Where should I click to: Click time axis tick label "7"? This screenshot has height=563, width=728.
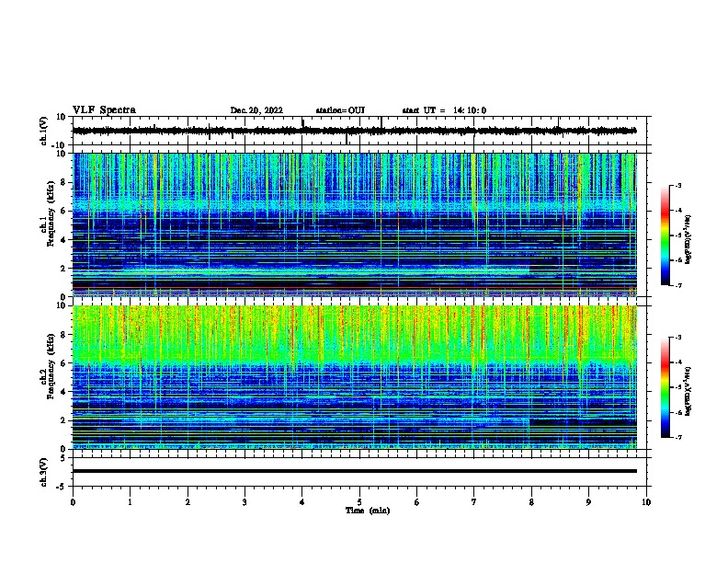tap(474, 502)
